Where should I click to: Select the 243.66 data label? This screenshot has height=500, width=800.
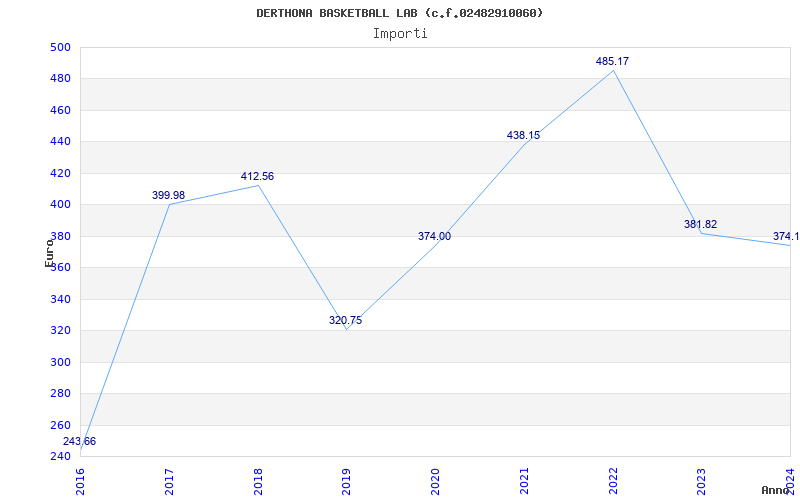[x=79, y=441]
